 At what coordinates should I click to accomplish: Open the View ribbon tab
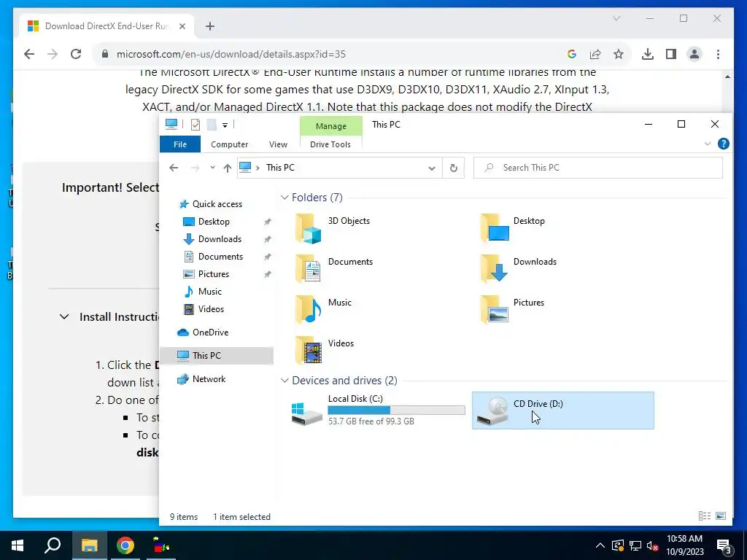point(278,144)
